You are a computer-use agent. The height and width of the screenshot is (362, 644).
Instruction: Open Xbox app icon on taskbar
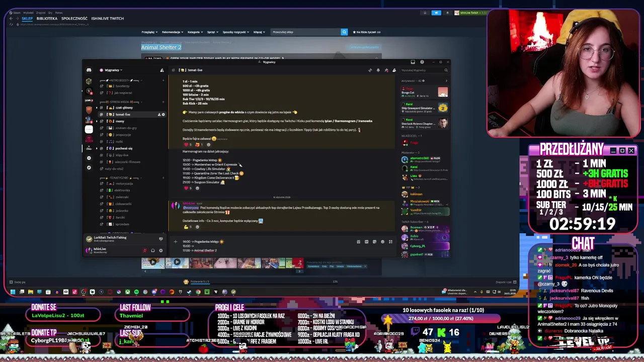(x=128, y=292)
